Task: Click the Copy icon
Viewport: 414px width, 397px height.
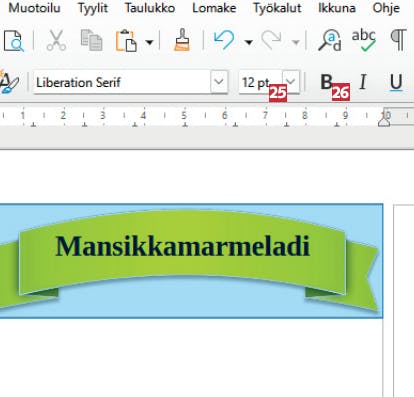Action: click(91, 40)
